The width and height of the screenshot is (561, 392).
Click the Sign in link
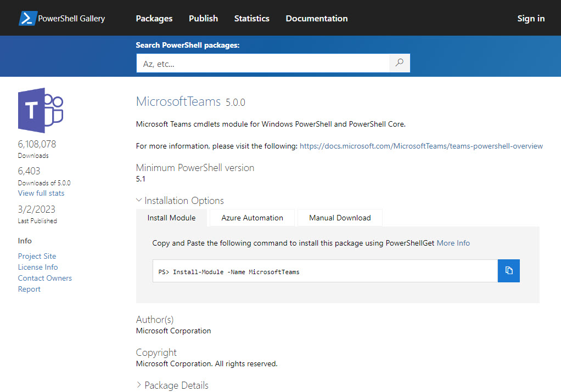[530, 18]
